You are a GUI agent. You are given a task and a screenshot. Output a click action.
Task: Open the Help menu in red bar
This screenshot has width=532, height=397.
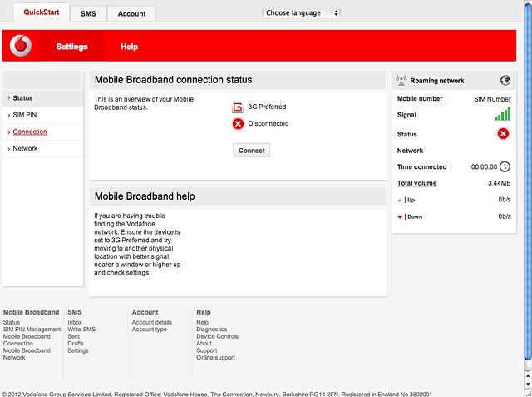130,47
